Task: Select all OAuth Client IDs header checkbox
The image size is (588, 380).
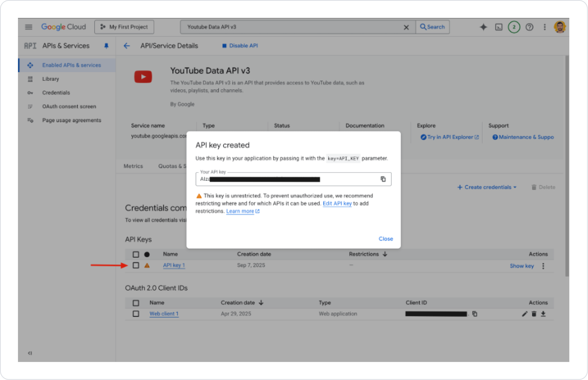Action: (x=136, y=303)
